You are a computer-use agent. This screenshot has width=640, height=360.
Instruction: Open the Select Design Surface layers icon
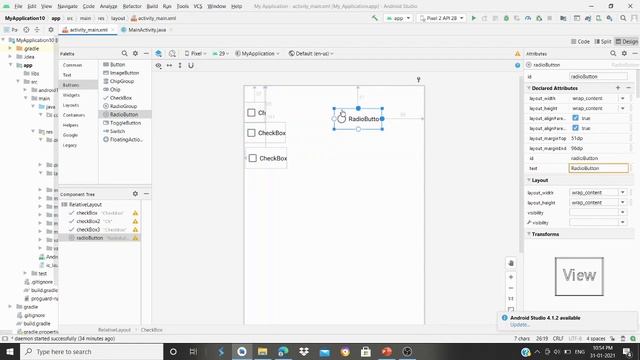(159, 53)
